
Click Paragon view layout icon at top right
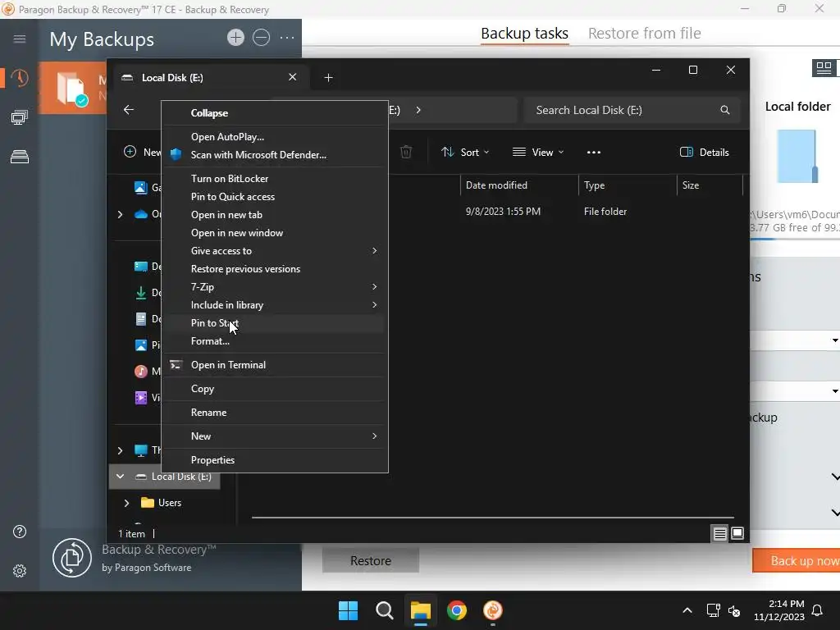pyautogui.click(x=824, y=68)
